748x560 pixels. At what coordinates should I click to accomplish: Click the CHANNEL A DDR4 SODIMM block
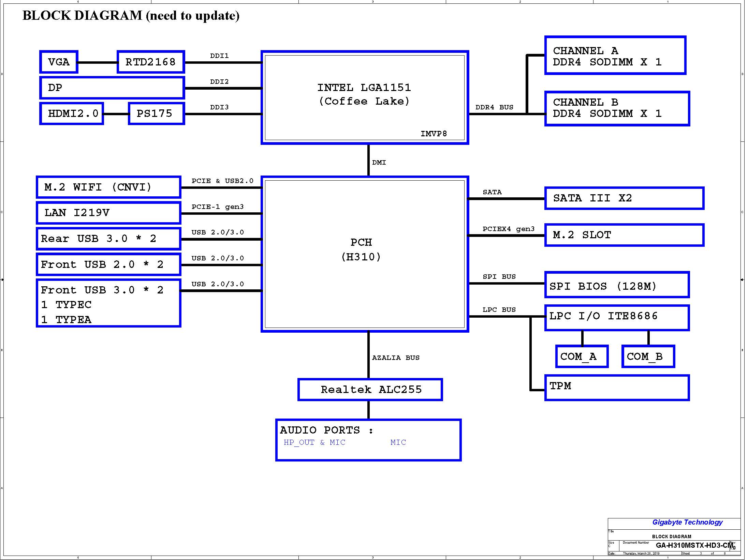(x=615, y=55)
